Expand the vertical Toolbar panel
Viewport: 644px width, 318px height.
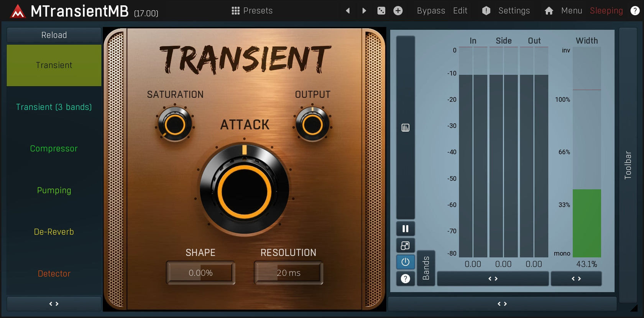pyautogui.click(x=628, y=165)
